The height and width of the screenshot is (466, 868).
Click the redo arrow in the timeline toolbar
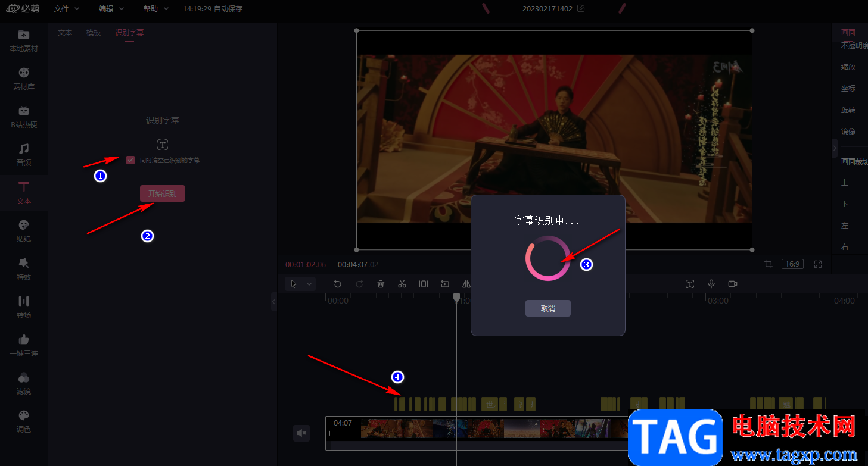359,284
